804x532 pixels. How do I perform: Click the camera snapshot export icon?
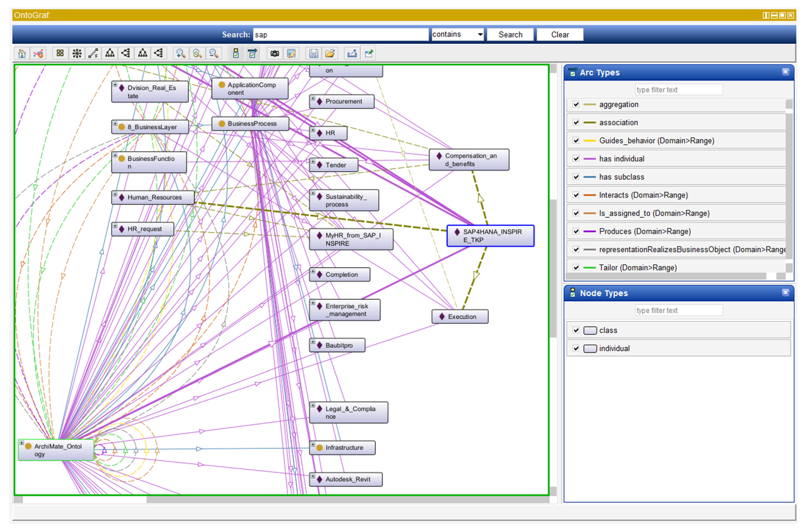click(x=274, y=54)
